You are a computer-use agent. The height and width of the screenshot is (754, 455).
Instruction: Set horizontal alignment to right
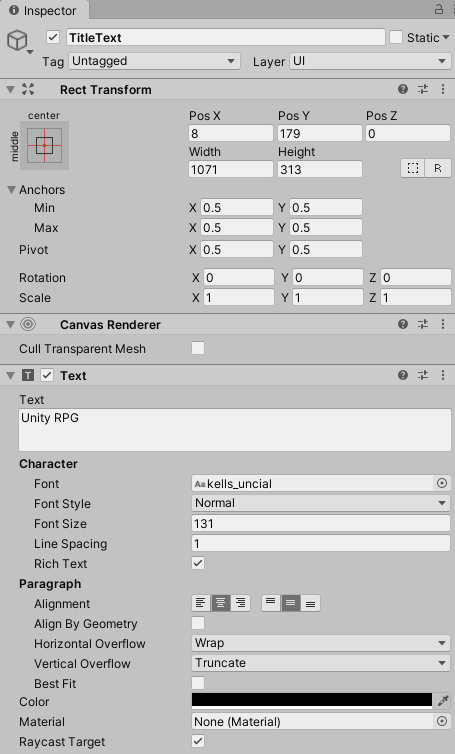(x=240, y=603)
